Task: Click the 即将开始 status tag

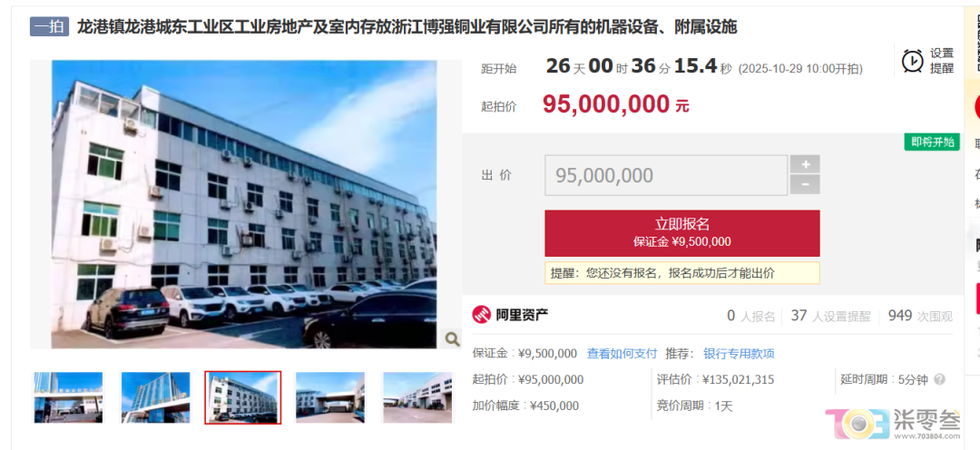Action: coord(932,142)
